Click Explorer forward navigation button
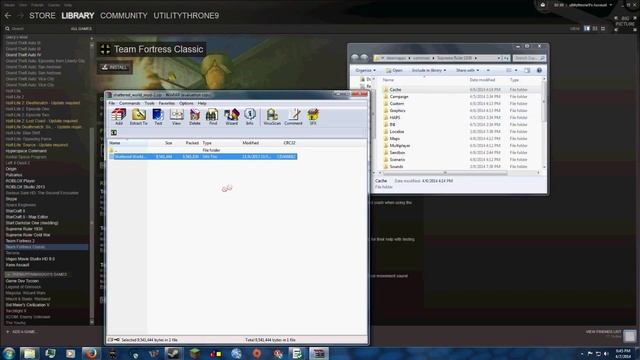Viewport: 640px width, 360px height. [364, 58]
